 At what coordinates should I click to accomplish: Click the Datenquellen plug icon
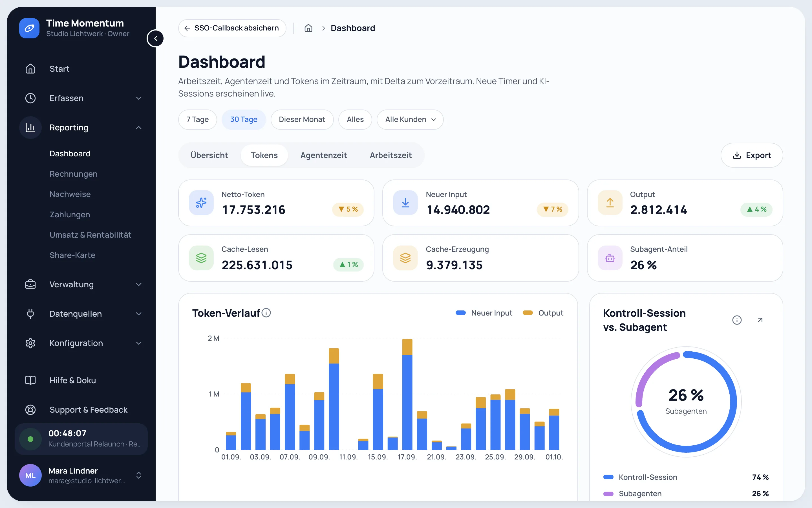pyautogui.click(x=30, y=314)
